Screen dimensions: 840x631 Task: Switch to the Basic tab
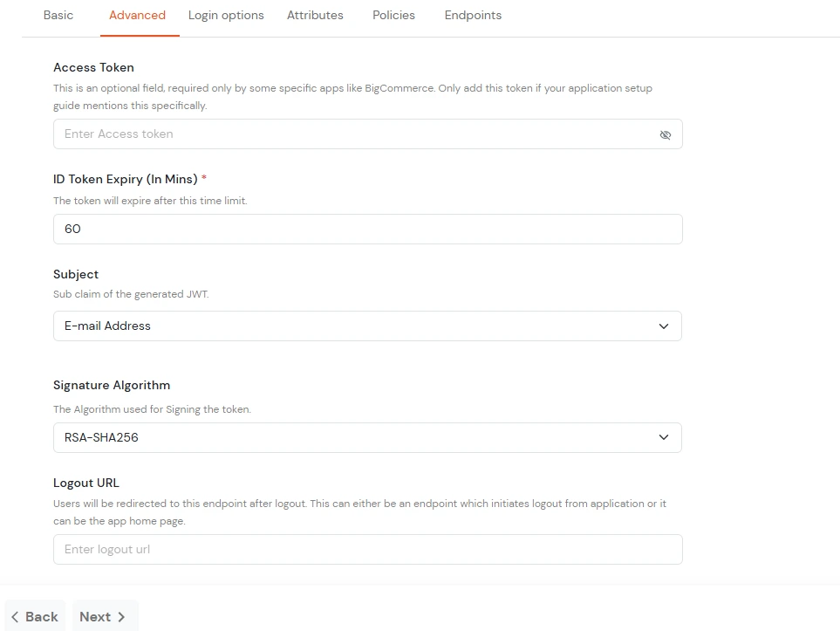[x=58, y=15]
